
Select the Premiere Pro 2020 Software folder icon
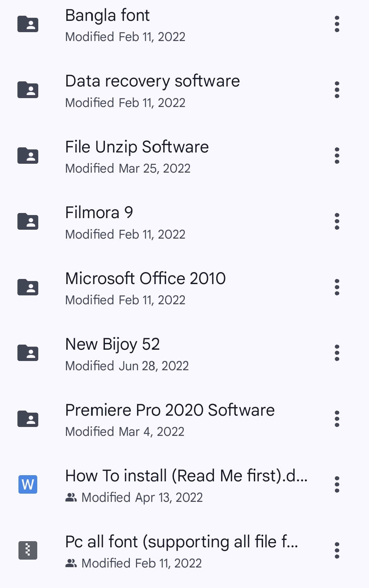tap(28, 419)
